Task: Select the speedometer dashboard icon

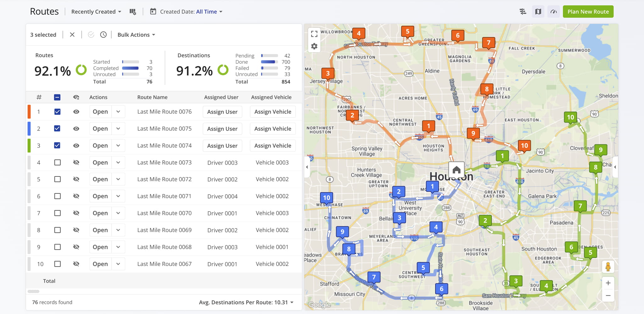Action: 554,11
